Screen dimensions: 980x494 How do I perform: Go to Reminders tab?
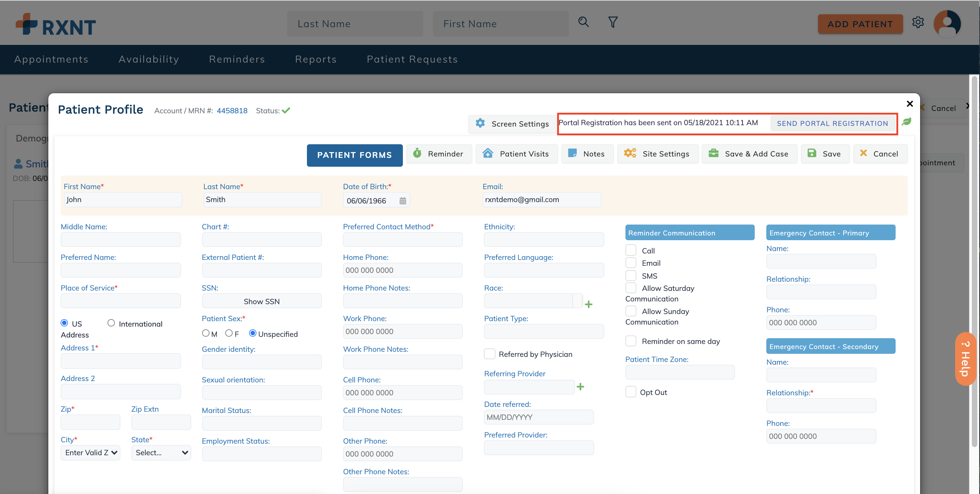[236, 59]
